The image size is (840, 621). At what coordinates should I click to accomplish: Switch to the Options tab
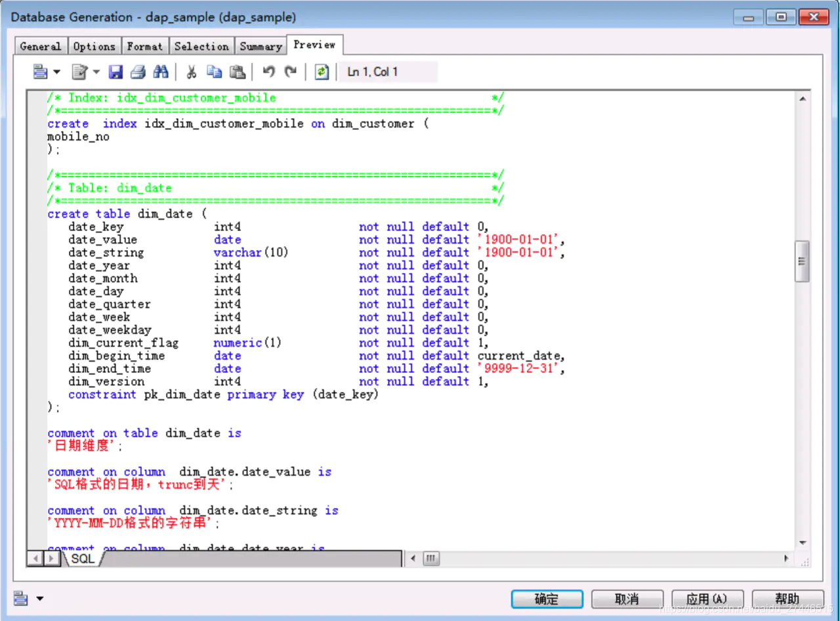[x=94, y=46]
